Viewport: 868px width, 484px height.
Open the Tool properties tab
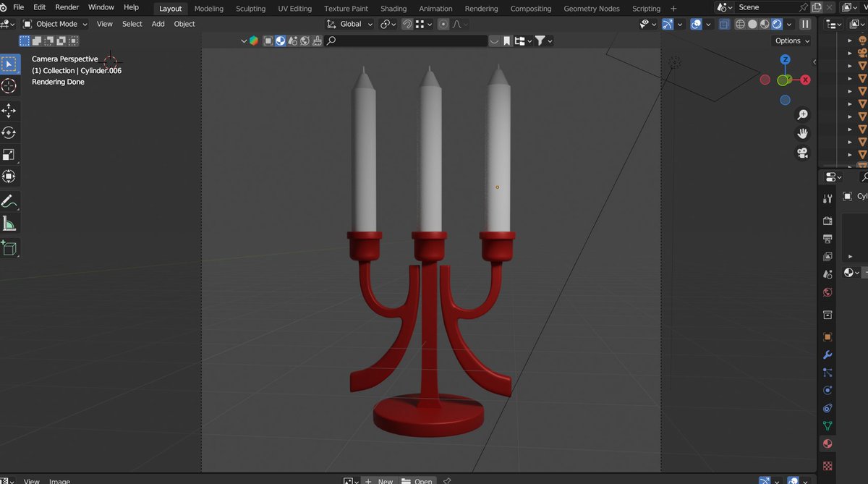click(x=827, y=199)
